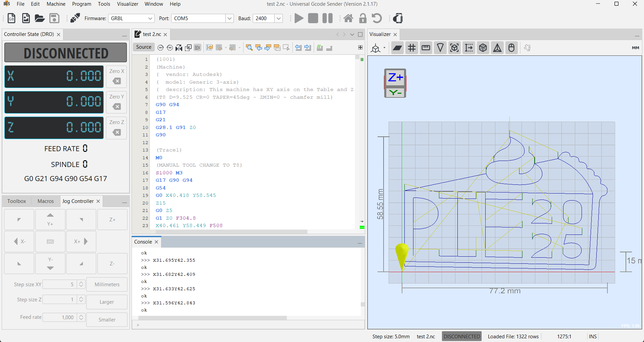This screenshot has width=644, height=342.
Task: Click the Zero X button
Action: point(116,77)
